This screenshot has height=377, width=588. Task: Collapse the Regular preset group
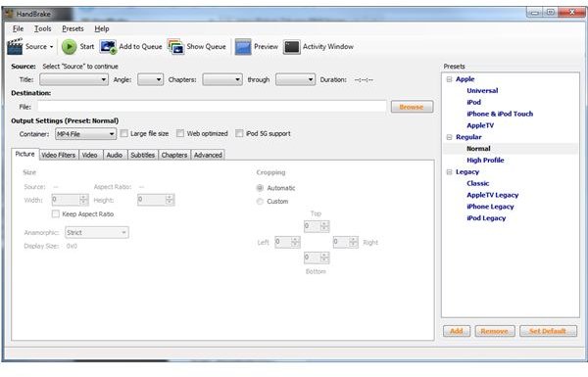point(449,137)
